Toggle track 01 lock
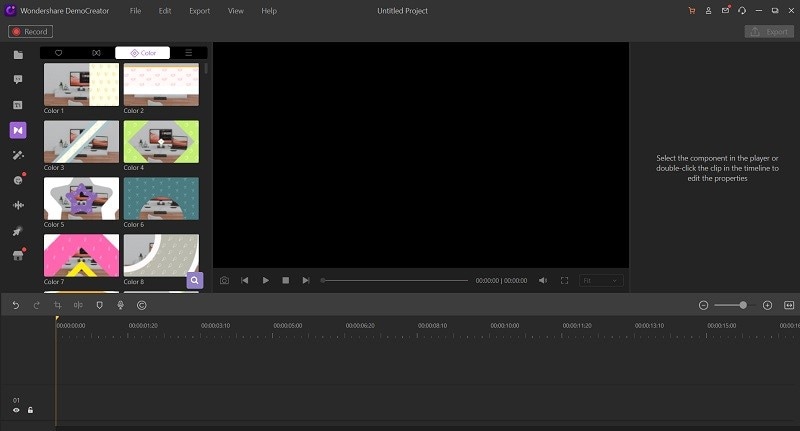This screenshot has width=800, height=431. click(30, 410)
